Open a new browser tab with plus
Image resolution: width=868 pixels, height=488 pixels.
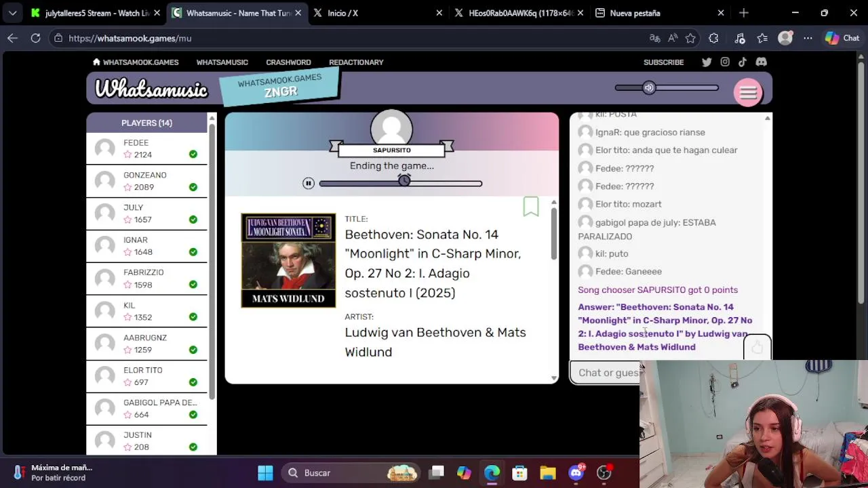[744, 13]
